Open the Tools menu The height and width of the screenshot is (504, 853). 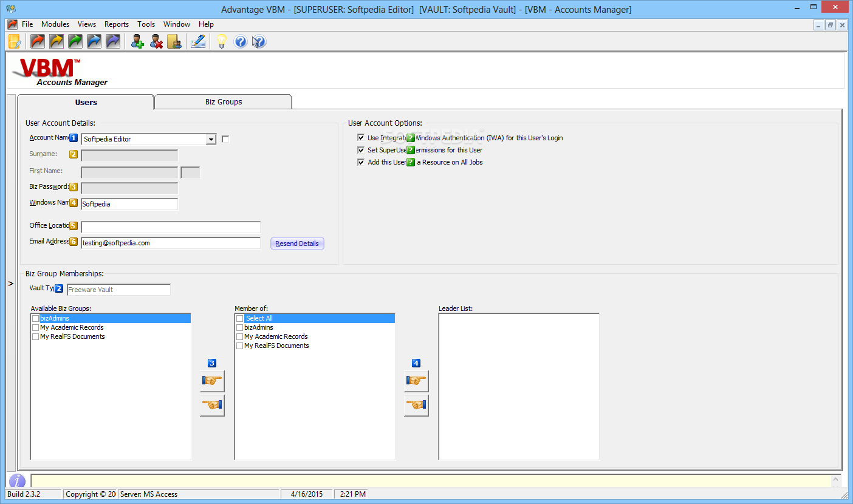(x=146, y=24)
